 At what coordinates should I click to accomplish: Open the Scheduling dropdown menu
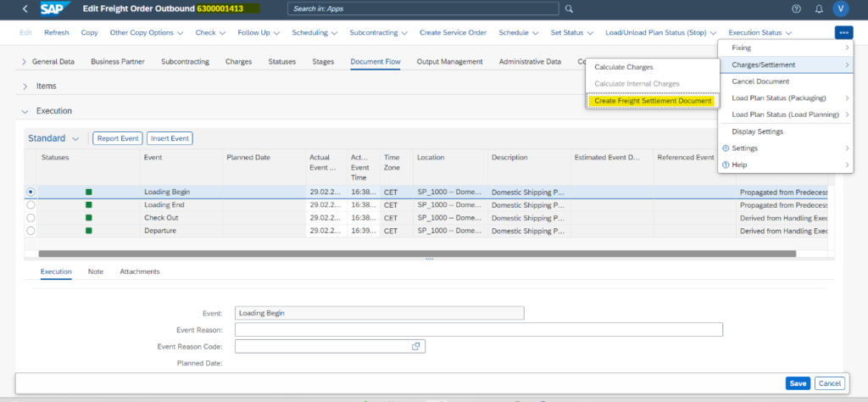pyautogui.click(x=314, y=32)
